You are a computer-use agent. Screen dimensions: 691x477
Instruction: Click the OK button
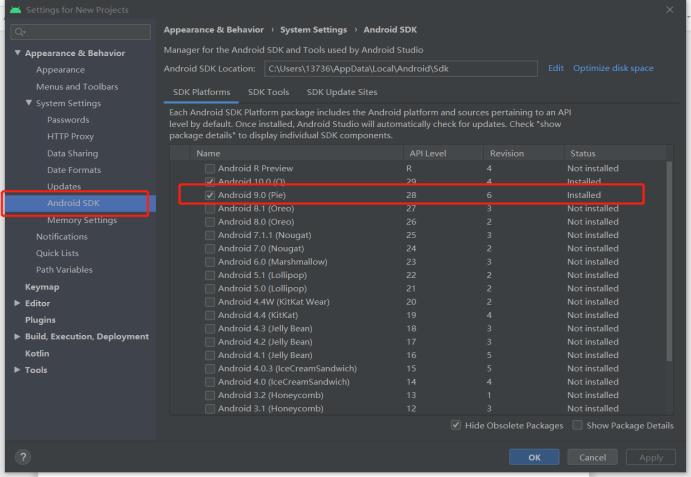point(534,457)
